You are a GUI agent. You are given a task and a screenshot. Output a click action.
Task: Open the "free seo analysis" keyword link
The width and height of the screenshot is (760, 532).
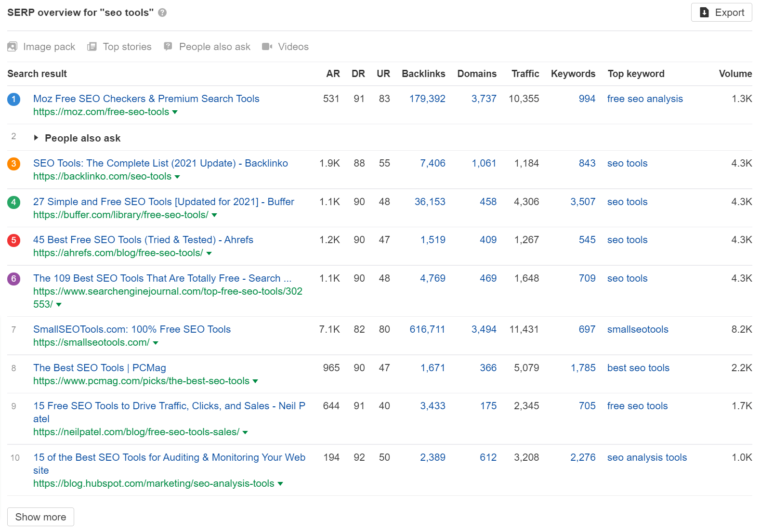[645, 99]
